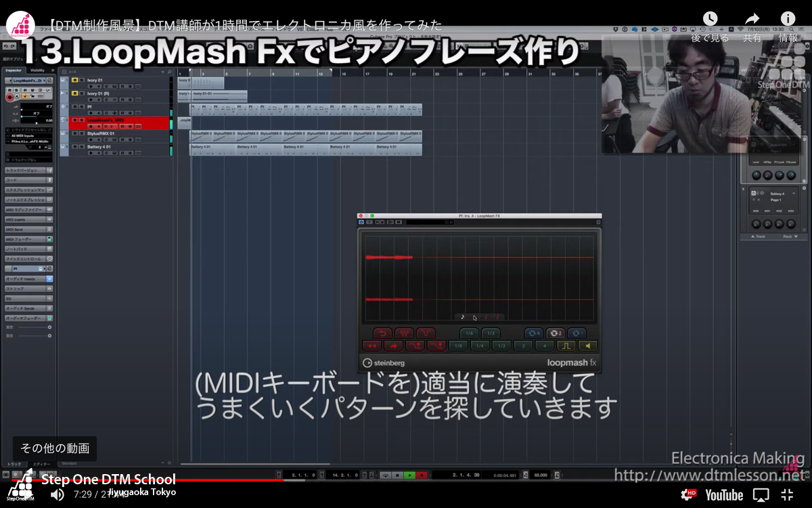Select the LoopMashFx_MIDI track
The height and width of the screenshot is (508, 812).
pyautogui.click(x=106, y=120)
